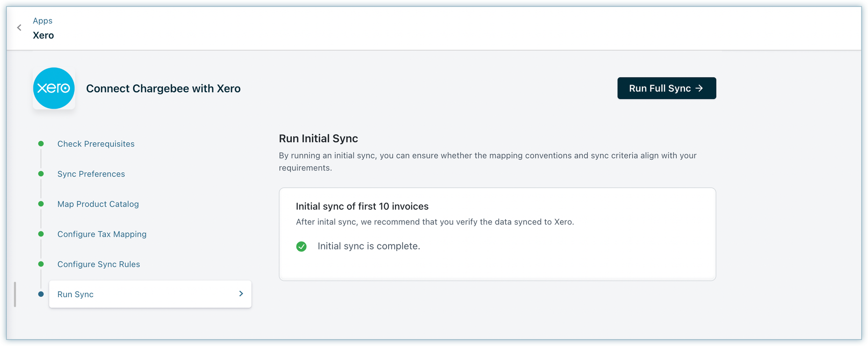
Task: Click the Xero logo icon
Action: (x=54, y=88)
